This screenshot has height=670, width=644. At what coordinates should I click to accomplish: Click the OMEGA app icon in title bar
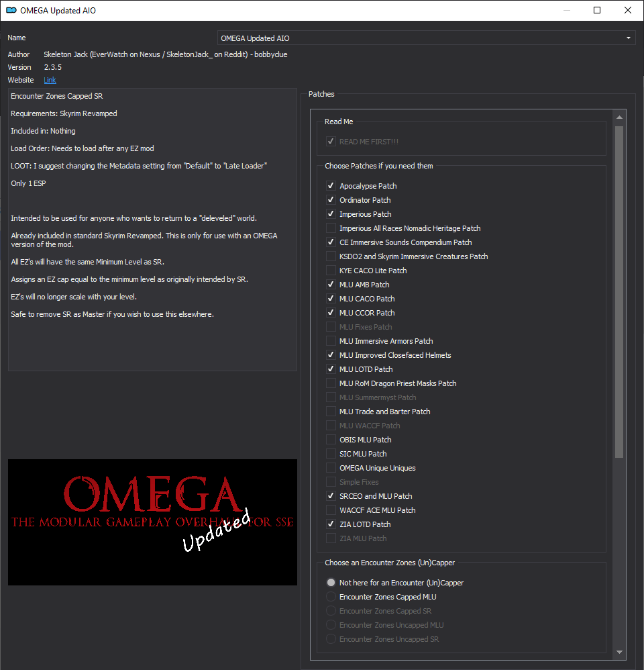pos(11,10)
